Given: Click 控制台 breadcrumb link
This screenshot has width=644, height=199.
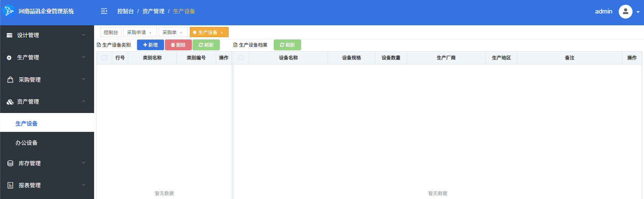Looking at the screenshot, I should click(125, 11).
